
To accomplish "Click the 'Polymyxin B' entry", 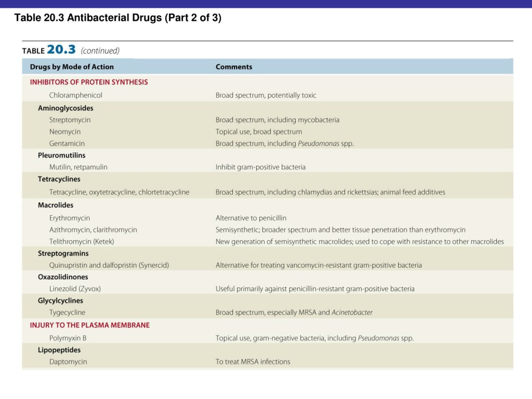I will (68, 338).
